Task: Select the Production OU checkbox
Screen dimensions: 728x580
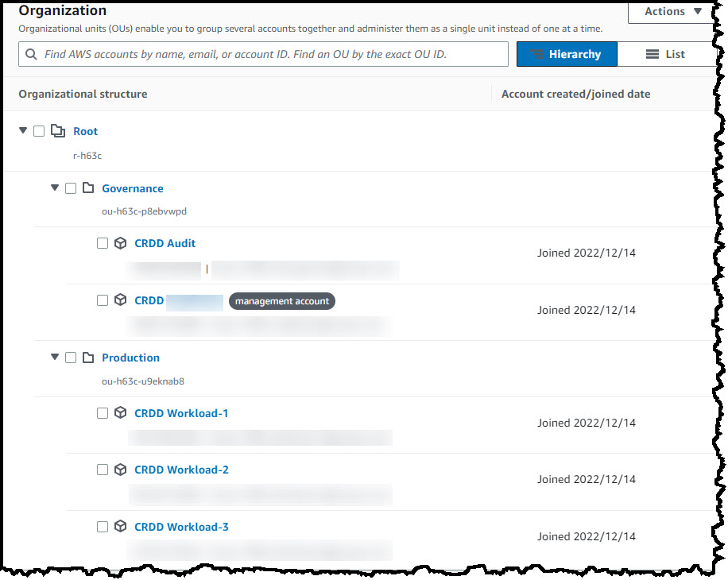Action: coord(71,358)
